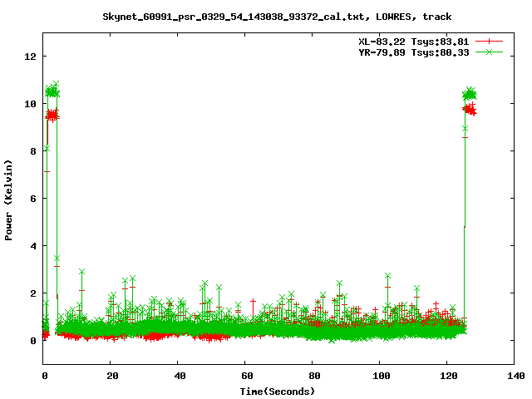Click the red calibration plateau at the start
The width and height of the screenshot is (532, 399).
[x=52, y=115]
